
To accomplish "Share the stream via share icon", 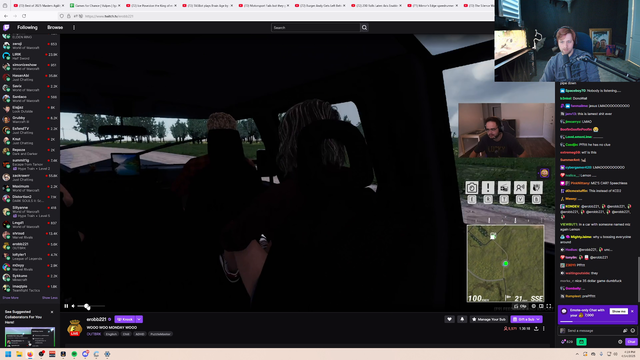I will click(x=536, y=329).
